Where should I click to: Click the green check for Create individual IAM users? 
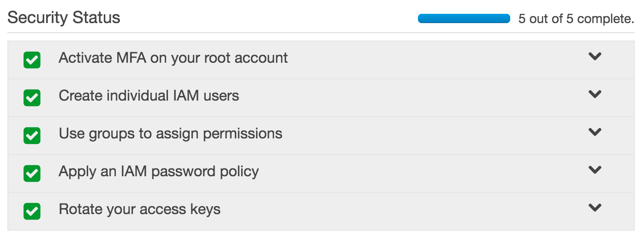(x=32, y=98)
